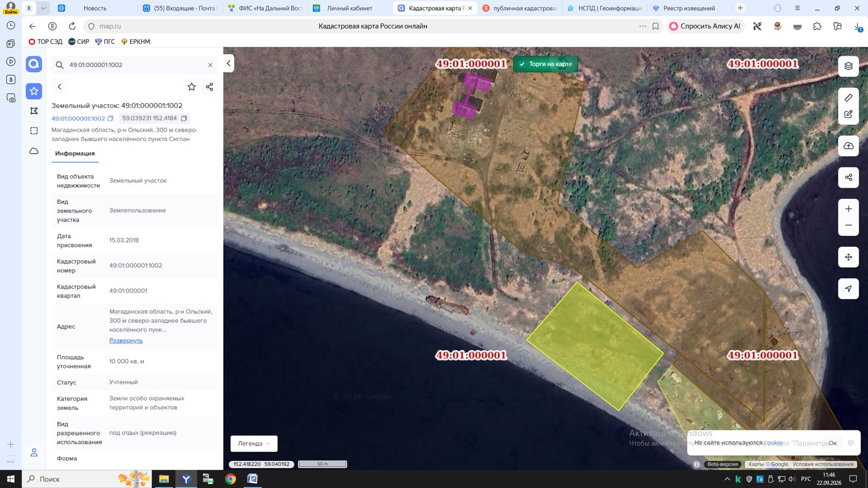
Task: Click the cloud upload icon on map
Action: pos(848,146)
